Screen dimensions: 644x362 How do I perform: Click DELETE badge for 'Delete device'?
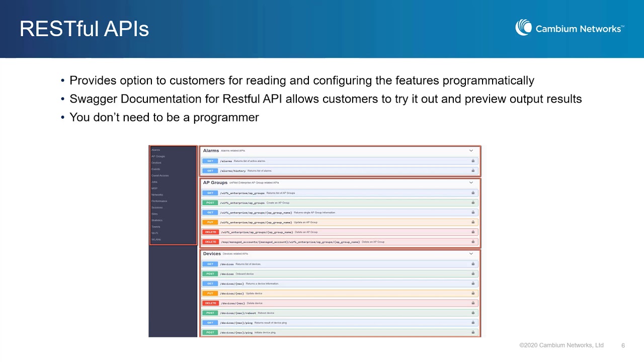tap(210, 303)
